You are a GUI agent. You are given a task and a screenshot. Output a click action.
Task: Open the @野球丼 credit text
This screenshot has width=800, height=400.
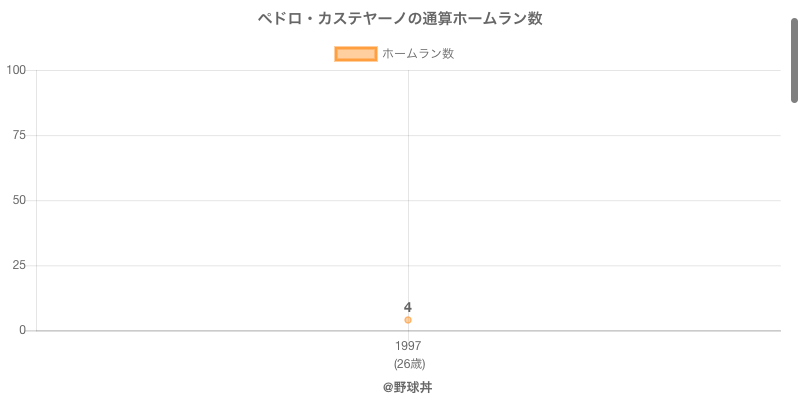coord(407,387)
